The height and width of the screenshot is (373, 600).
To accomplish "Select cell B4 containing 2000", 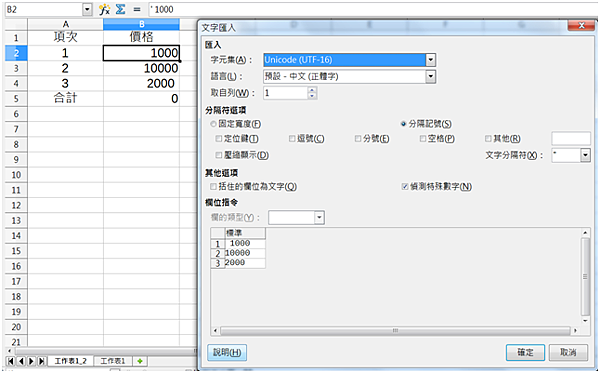I will pyautogui.click(x=141, y=83).
